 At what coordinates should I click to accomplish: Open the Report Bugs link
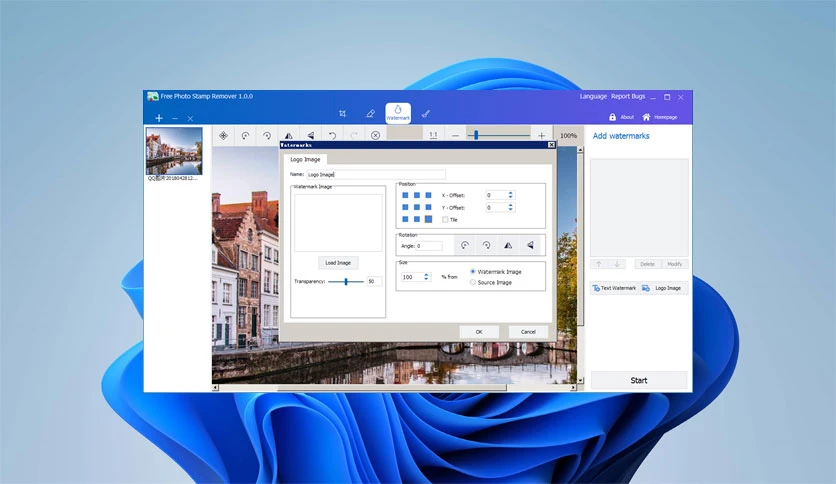pos(628,96)
